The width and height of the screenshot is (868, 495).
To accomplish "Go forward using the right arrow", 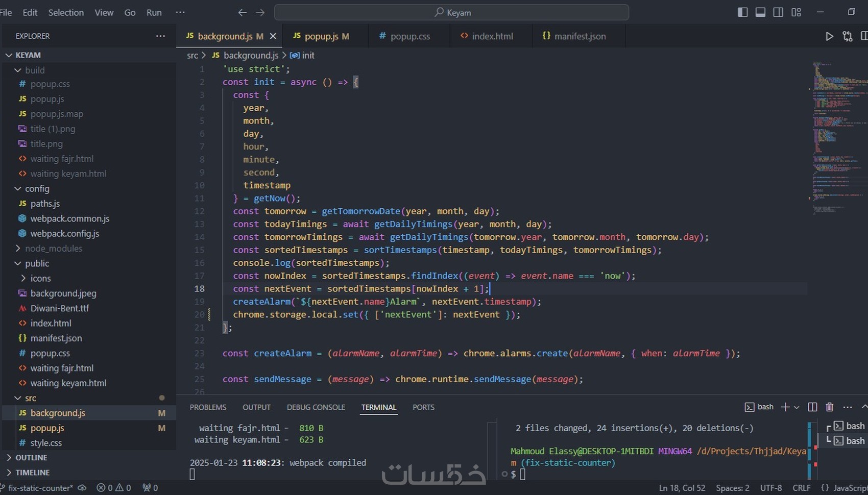I will [x=260, y=12].
